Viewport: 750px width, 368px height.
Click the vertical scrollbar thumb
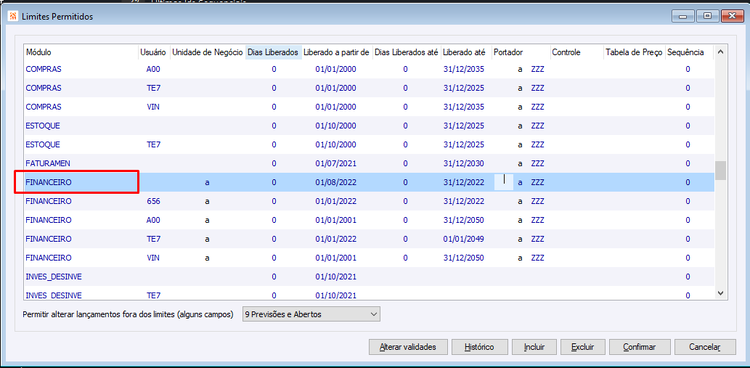click(720, 170)
